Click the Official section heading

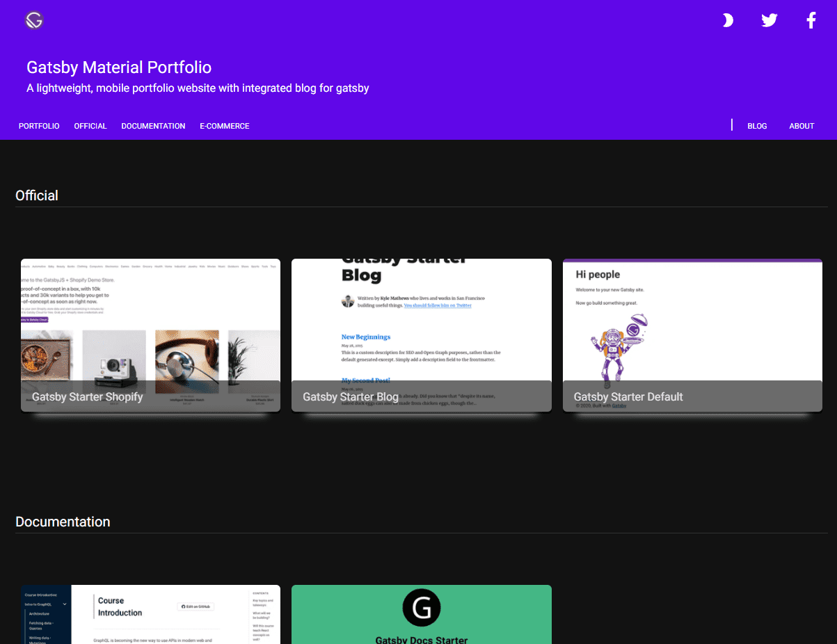[x=37, y=195]
